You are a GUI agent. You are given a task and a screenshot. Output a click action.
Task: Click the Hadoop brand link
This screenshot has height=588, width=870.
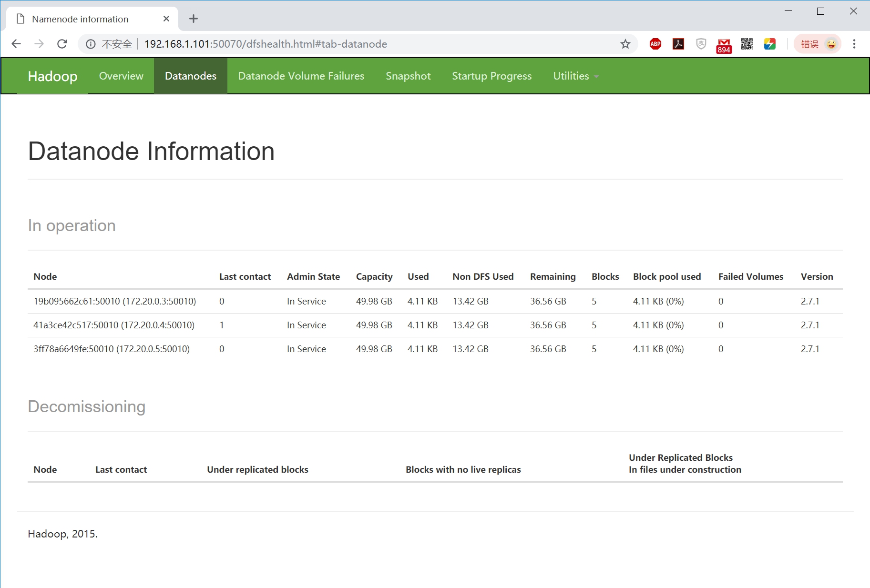[52, 76]
